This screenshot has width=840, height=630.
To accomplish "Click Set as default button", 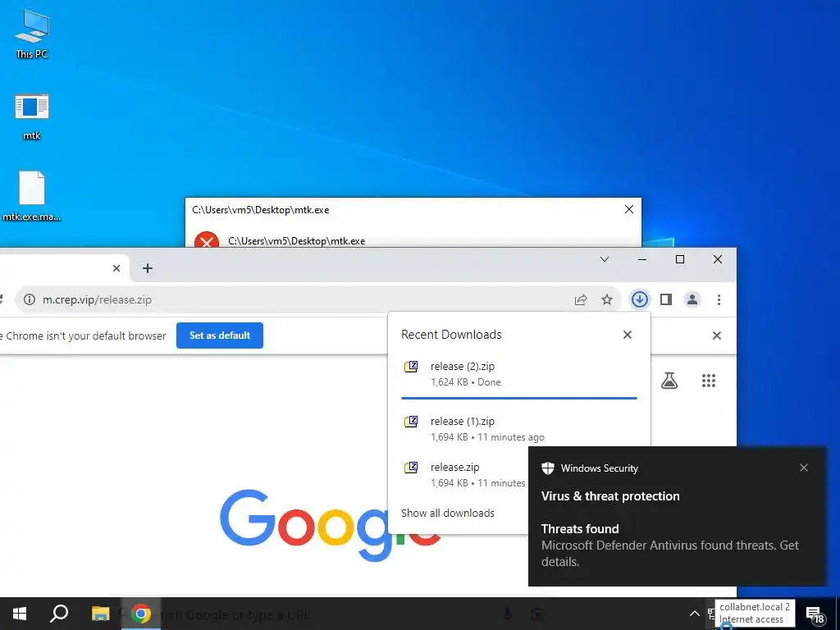I will [220, 336].
